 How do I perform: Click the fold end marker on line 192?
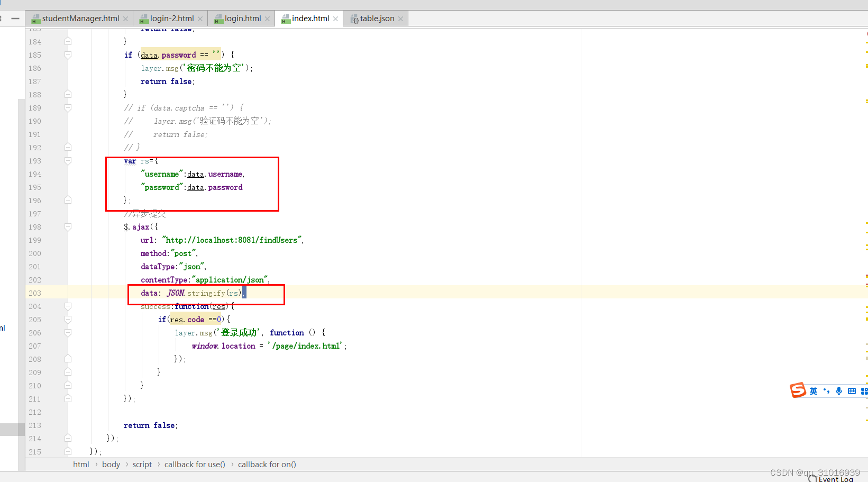[68, 147]
